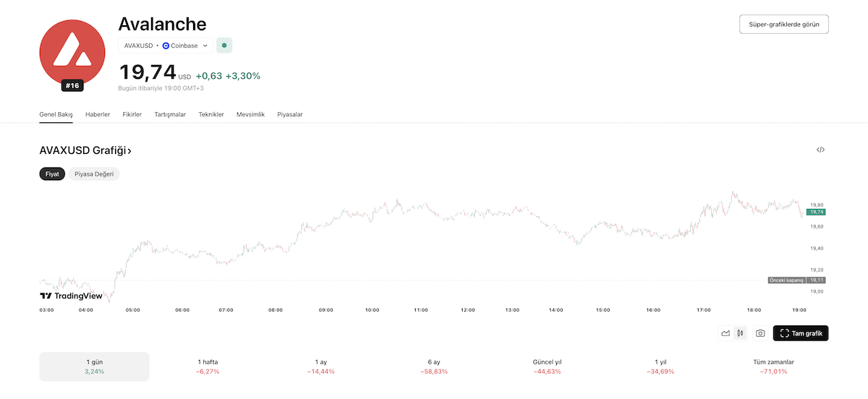
Task: Open the Piyasalar tab
Action: [x=290, y=114]
